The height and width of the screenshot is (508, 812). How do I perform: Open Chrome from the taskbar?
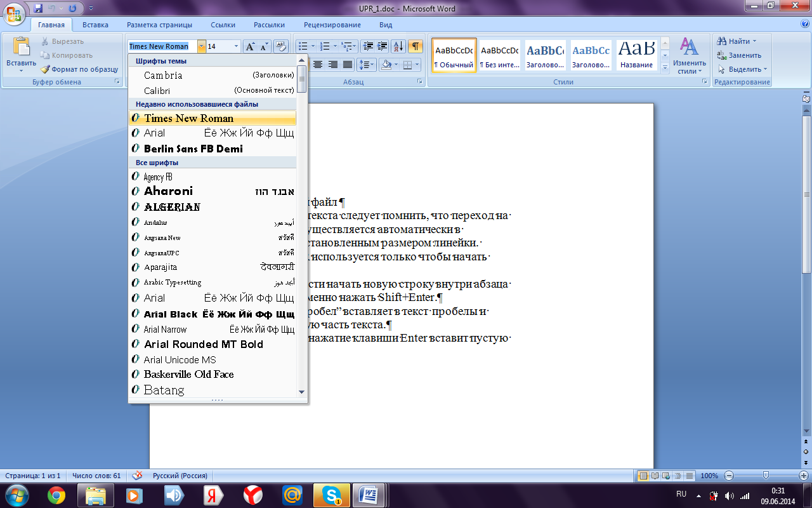(56, 495)
